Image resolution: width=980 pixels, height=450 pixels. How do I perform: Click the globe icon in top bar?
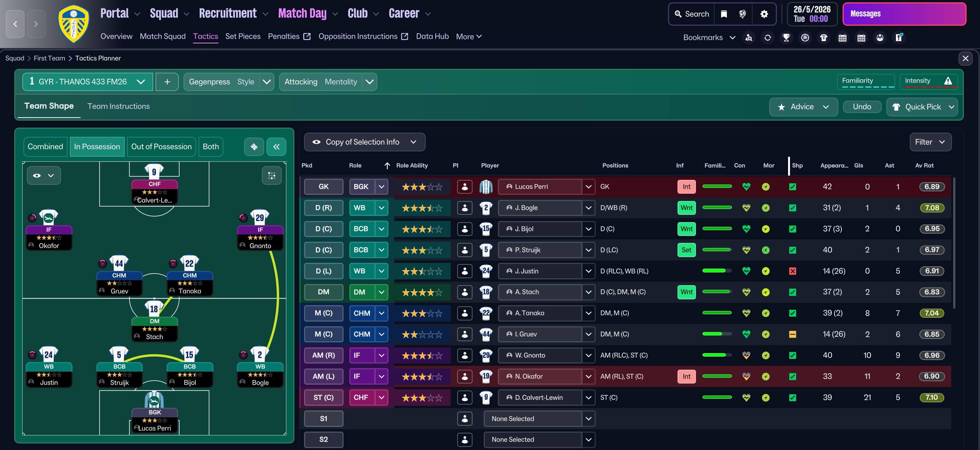coord(742,14)
